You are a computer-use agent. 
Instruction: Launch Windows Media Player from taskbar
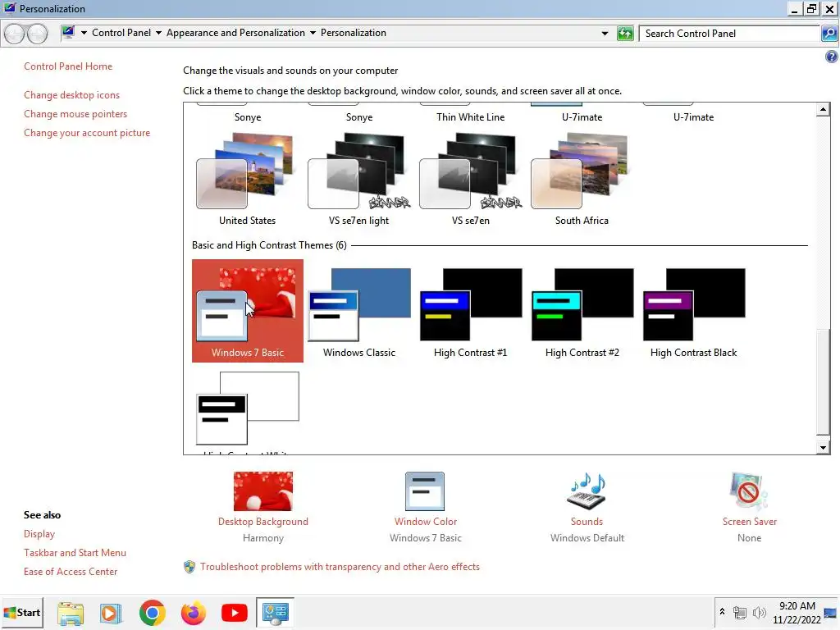pyautogui.click(x=111, y=613)
